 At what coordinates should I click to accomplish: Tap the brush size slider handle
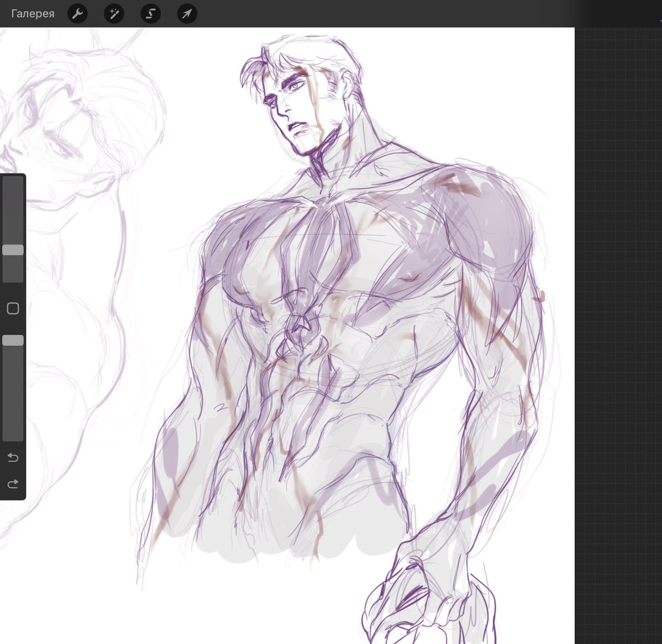point(13,249)
